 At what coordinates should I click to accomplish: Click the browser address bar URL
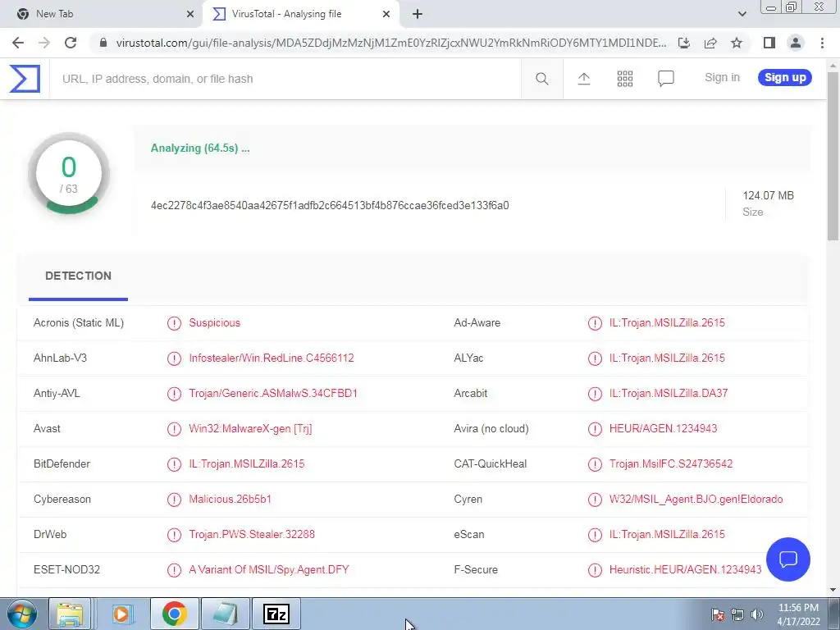(391, 43)
